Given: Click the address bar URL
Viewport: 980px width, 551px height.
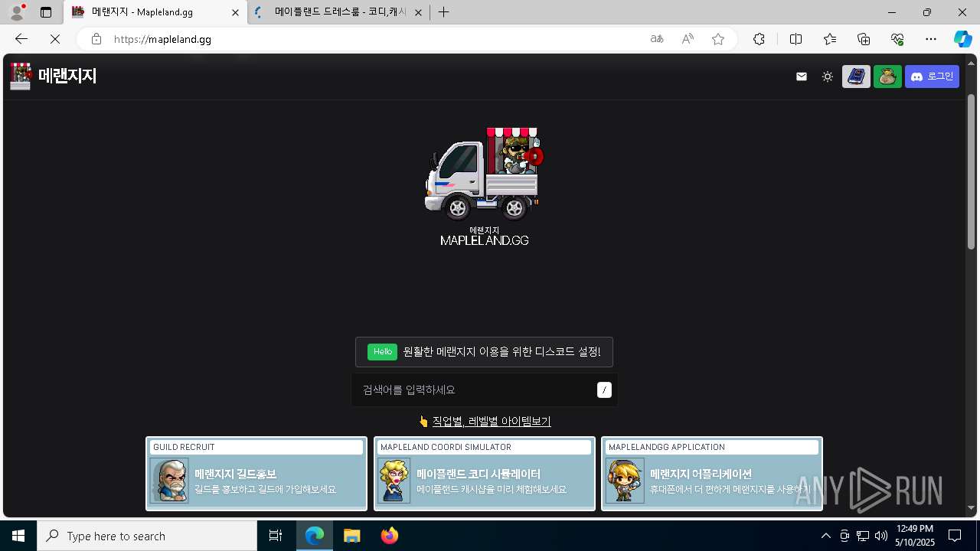Looking at the screenshot, I should 162,39.
